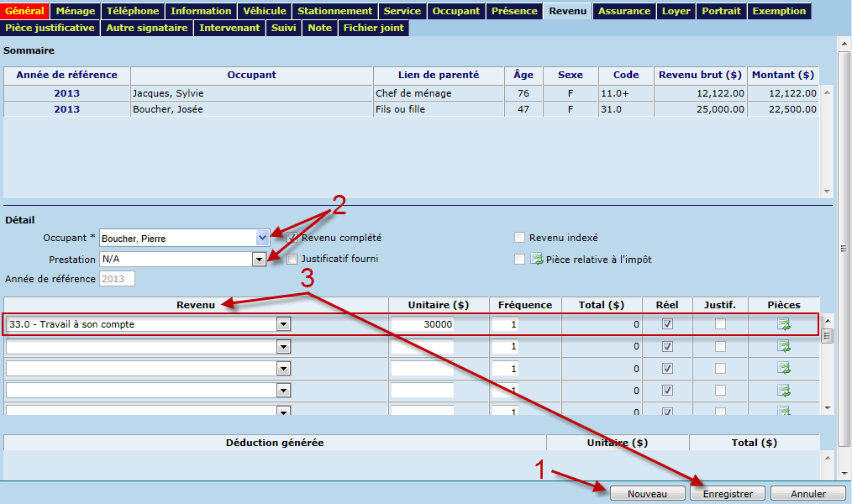Open revenue type dropdown showing 33.0 - Travail
This screenshot has width=852, height=504.
tap(283, 324)
